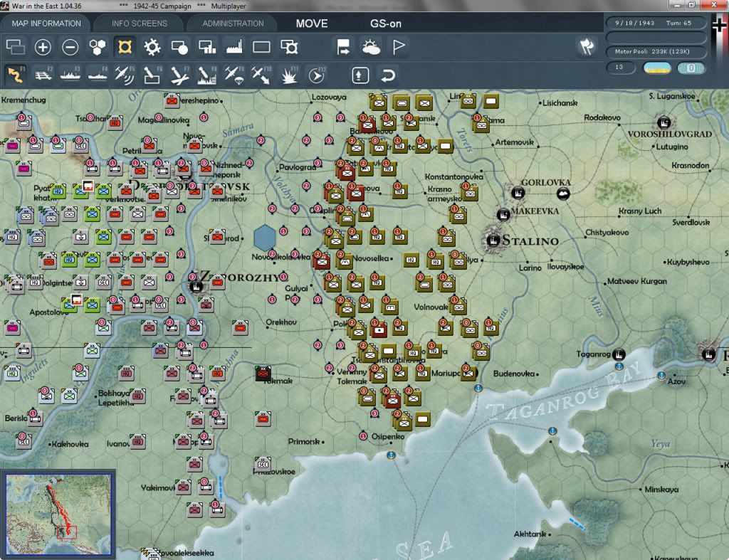Select the black unit counter near Tokmak
This screenshot has width=729, height=560.
(263, 373)
